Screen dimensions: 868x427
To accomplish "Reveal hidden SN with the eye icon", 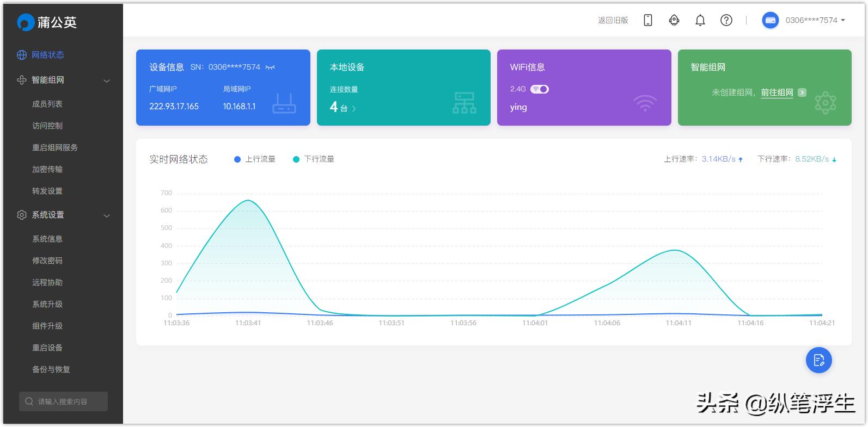I will coord(270,67).
